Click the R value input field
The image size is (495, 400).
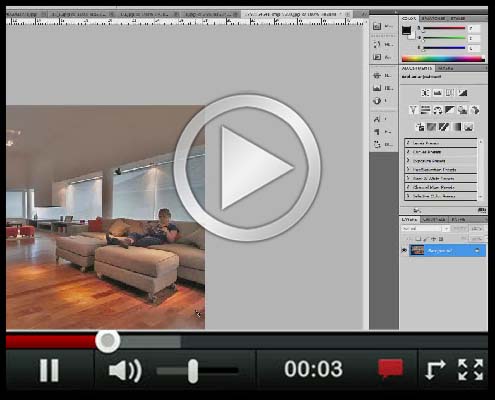click(474, 29)
